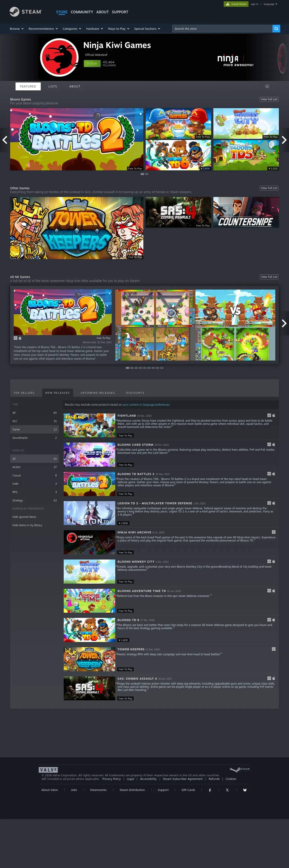View Full List for Other Games
Screen dimensions: 289x868
click(269, 188)
